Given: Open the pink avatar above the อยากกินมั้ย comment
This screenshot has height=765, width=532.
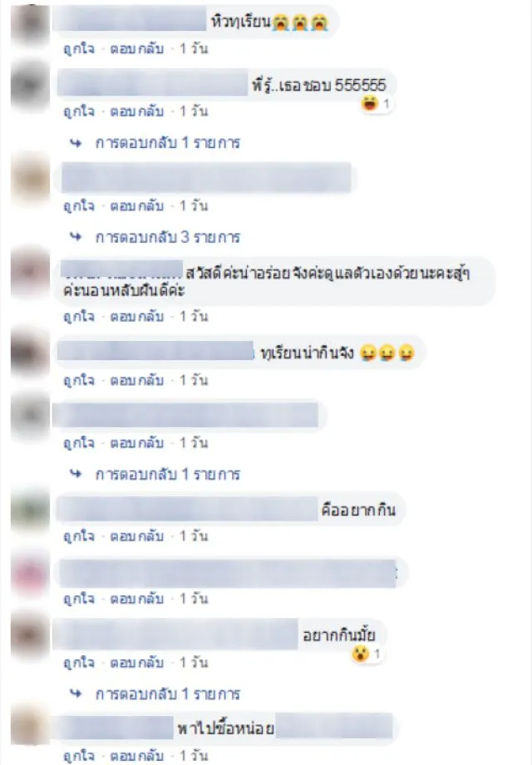Looking at the screenshot, I should click(30, 573).
